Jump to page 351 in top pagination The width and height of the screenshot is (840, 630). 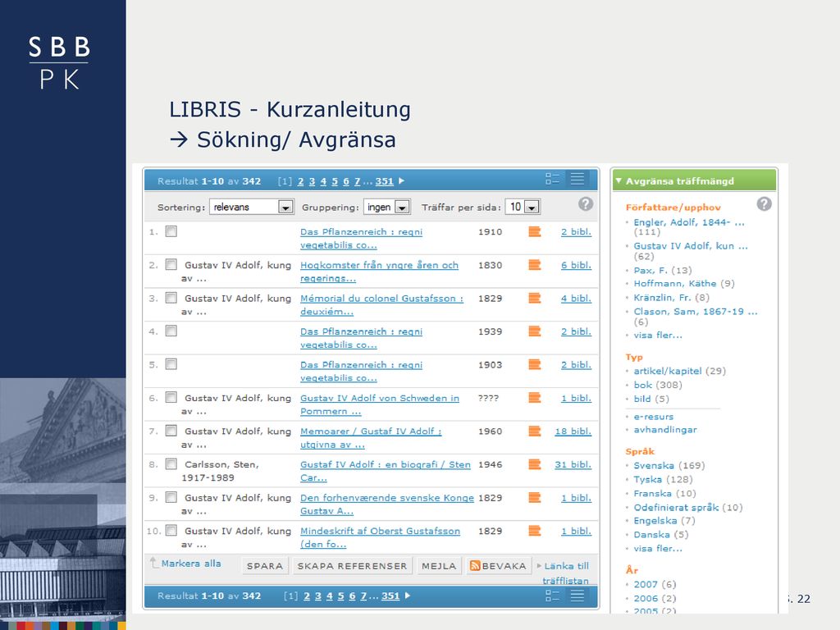pyautogui.click(x=384, y=181)
